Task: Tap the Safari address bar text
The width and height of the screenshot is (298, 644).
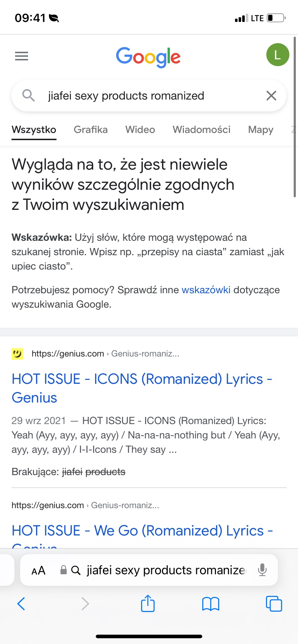Action: [x=166, y=570]
